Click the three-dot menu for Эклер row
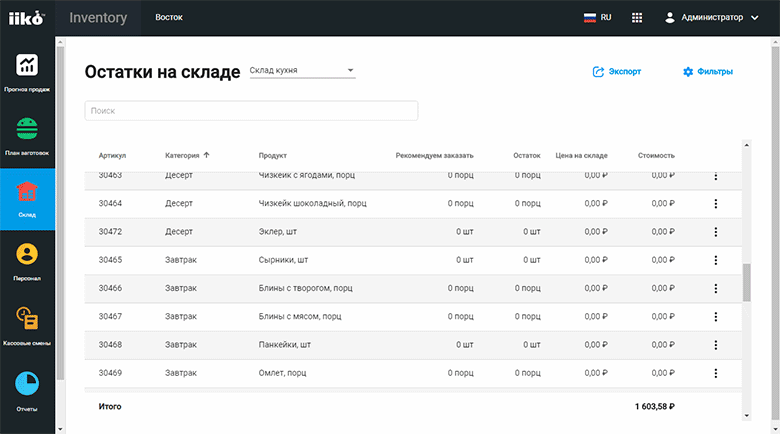 (x=716, y=232)
